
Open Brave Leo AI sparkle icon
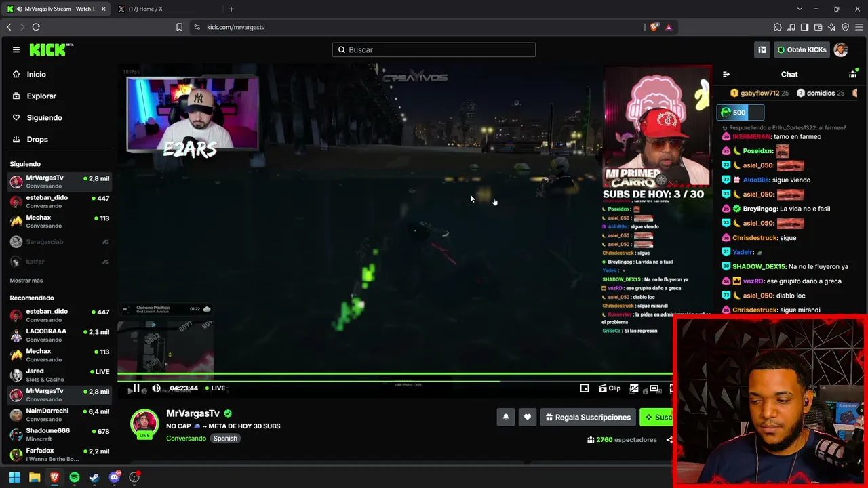point(831,27)
